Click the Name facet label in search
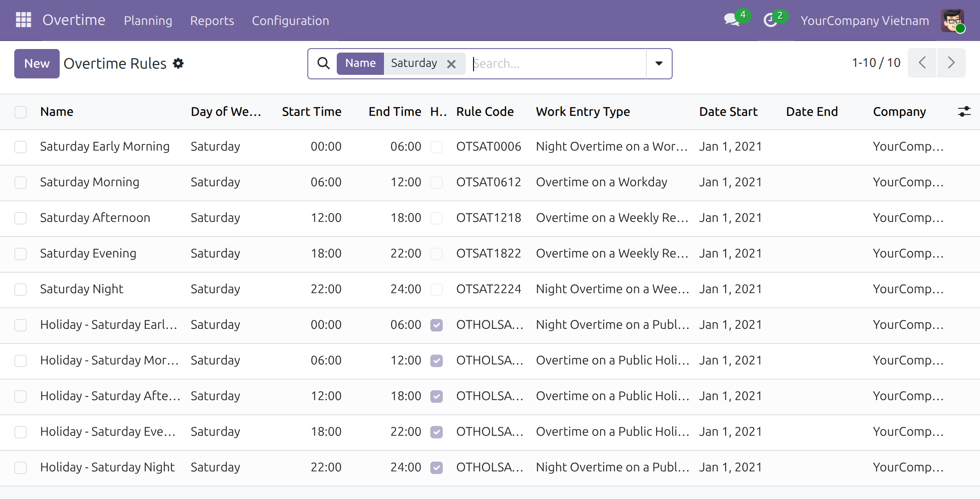 (x=360, y=63)
